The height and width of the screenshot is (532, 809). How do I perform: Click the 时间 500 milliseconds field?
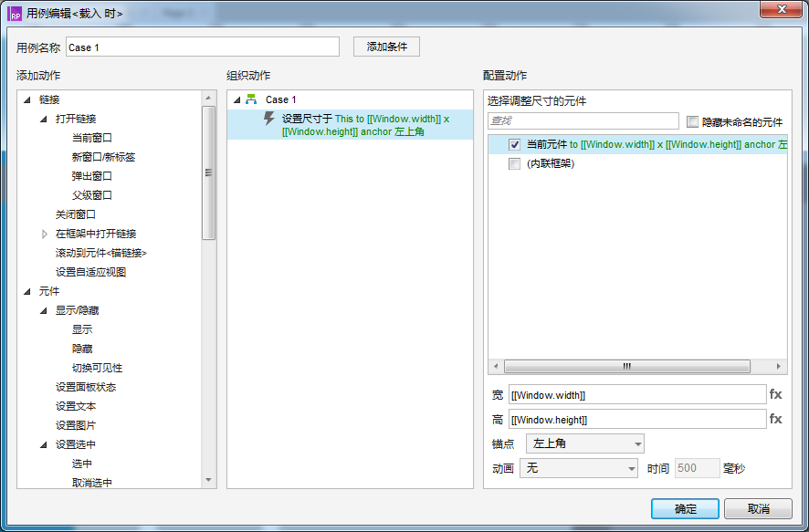(x=697, y=468)
